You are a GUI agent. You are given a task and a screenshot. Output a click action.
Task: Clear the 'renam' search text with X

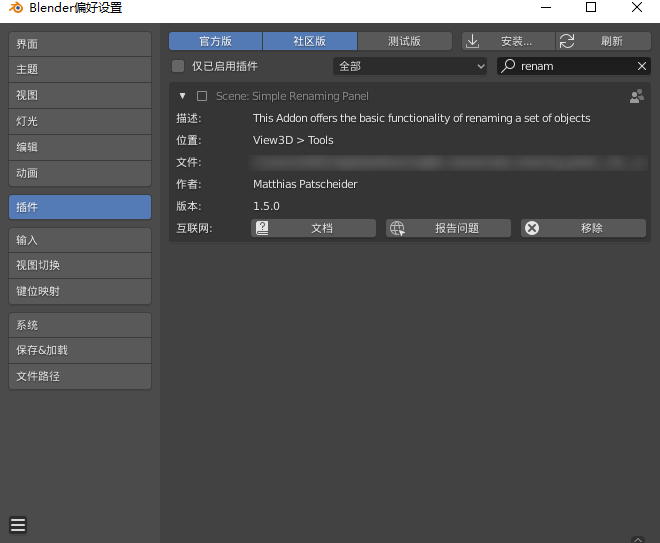click(641, 66)
